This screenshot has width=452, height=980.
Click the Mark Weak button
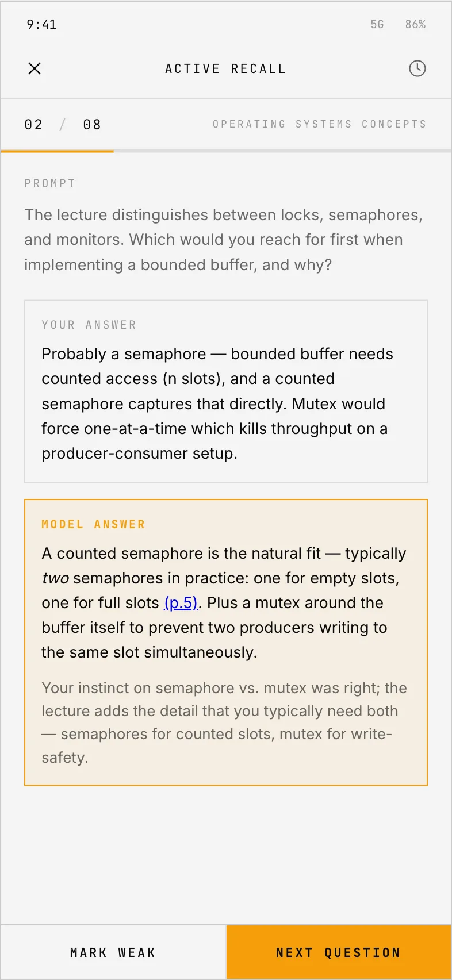tap(113, 952)
